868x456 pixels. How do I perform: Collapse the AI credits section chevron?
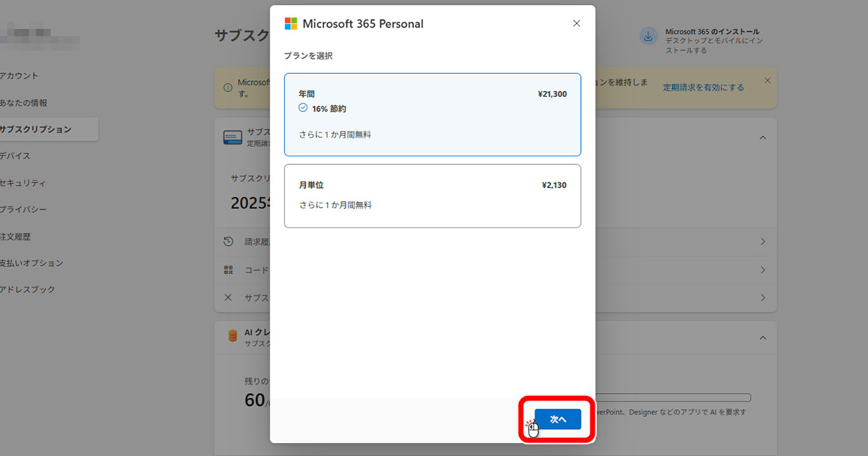coord(762,337)
